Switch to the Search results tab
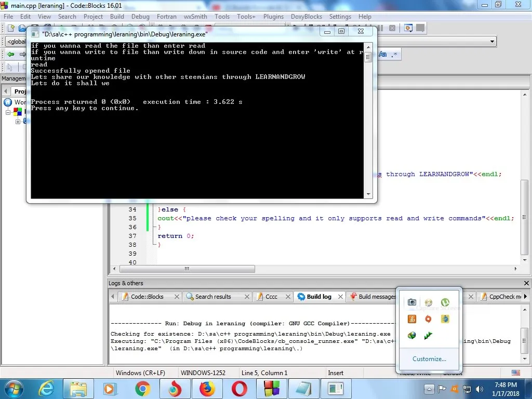532x399 pixels. click(x=212, y=297)
